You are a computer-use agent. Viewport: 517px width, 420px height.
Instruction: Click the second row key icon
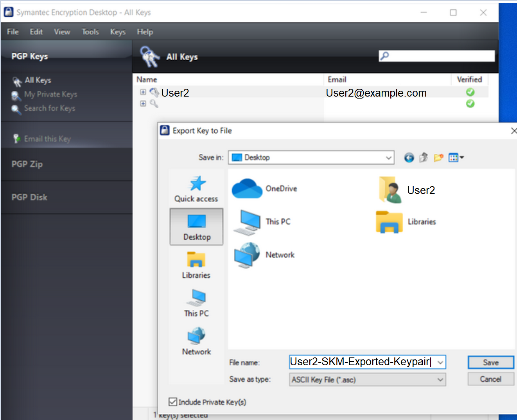pyautogui.click(x=154, y=104)
